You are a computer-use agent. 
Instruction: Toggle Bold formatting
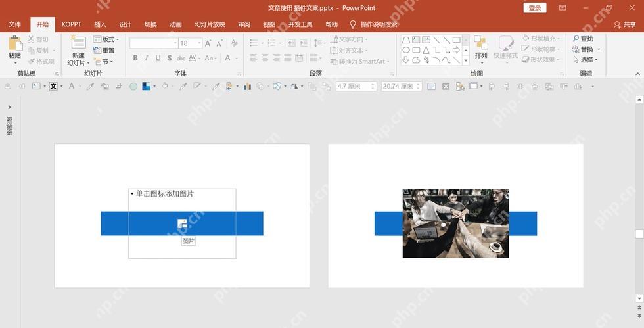coord(135,59)
